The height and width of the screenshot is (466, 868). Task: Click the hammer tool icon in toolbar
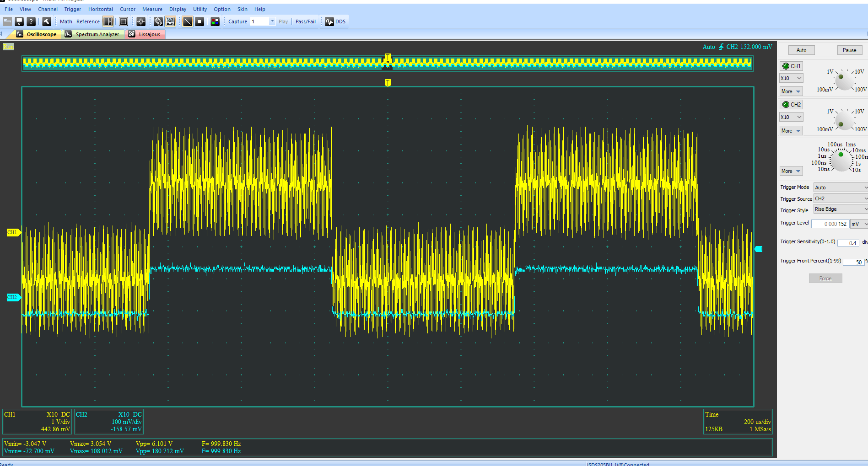(x=46, y=21)
